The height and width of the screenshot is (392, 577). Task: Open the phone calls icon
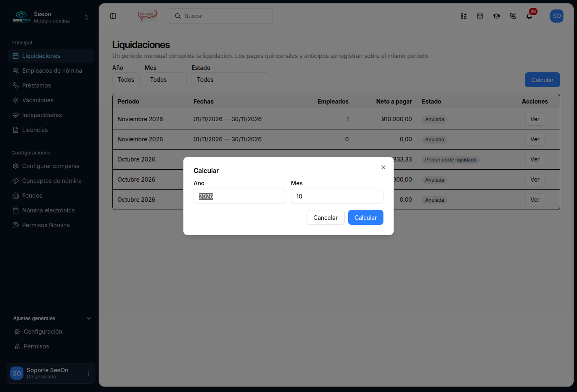click(513, 16)
